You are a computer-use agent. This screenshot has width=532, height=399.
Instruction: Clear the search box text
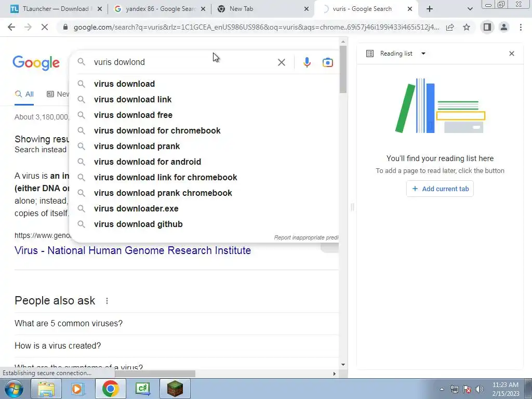point(281,62)
